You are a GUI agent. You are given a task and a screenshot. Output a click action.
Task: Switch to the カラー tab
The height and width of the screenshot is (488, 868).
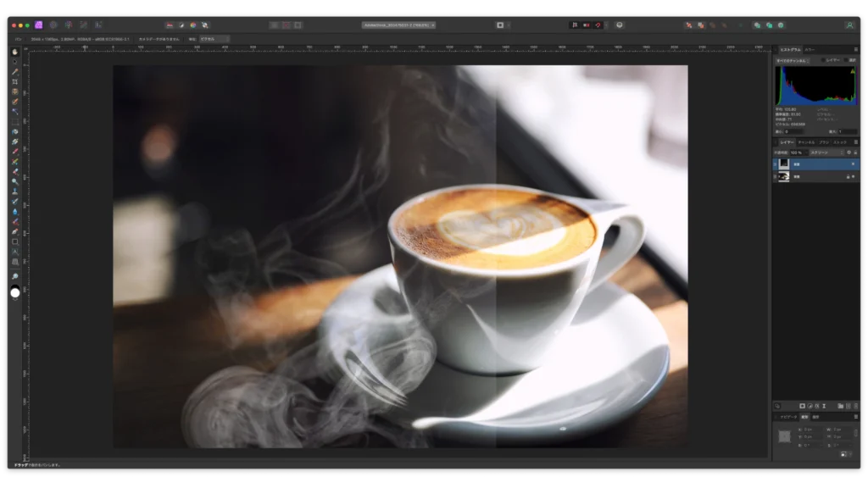click(x=810, y=50)
